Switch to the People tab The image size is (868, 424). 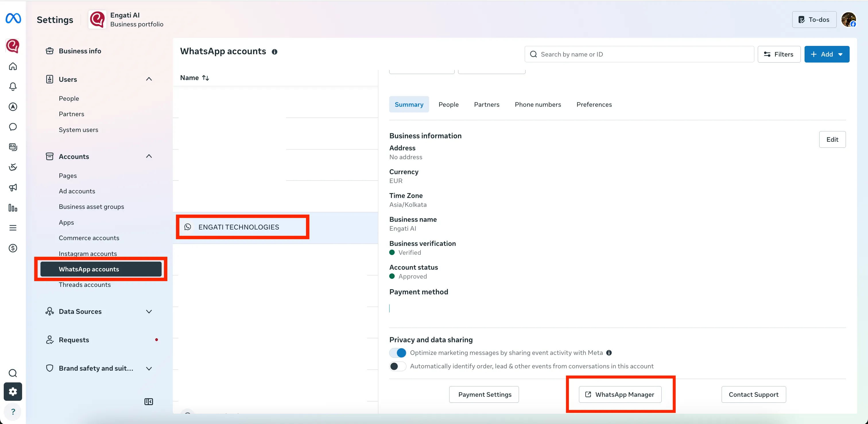(448, 104)
